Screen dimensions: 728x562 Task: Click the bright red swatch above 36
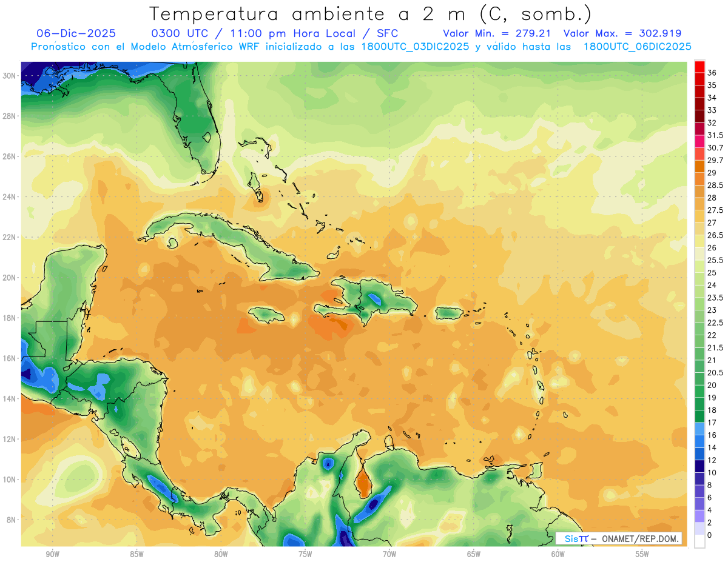(x=699, y=66)
